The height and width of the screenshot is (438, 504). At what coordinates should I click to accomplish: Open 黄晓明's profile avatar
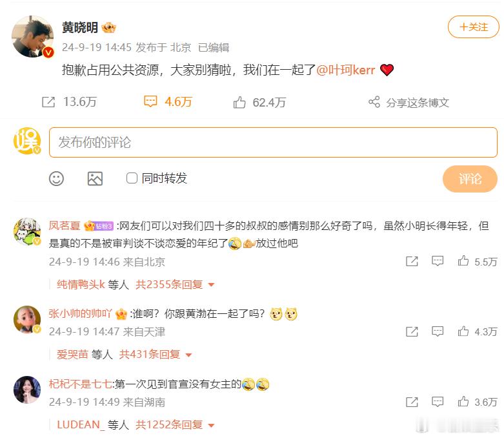(x=32, y=36)
